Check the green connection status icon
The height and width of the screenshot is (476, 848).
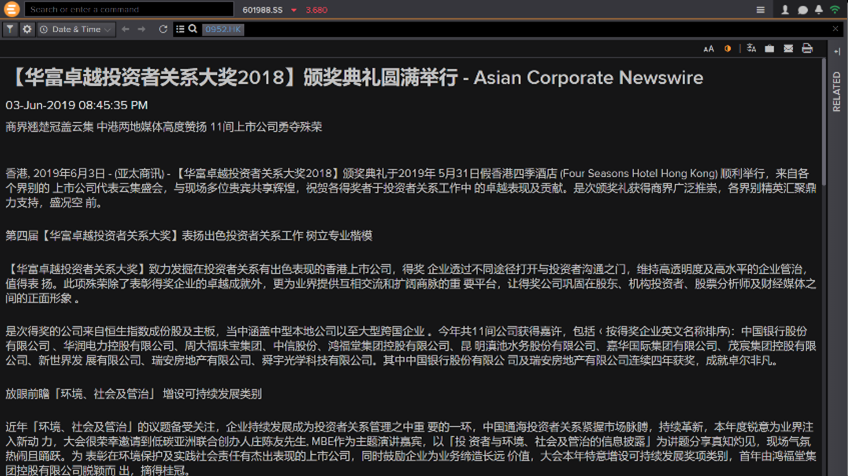[835, 10]
